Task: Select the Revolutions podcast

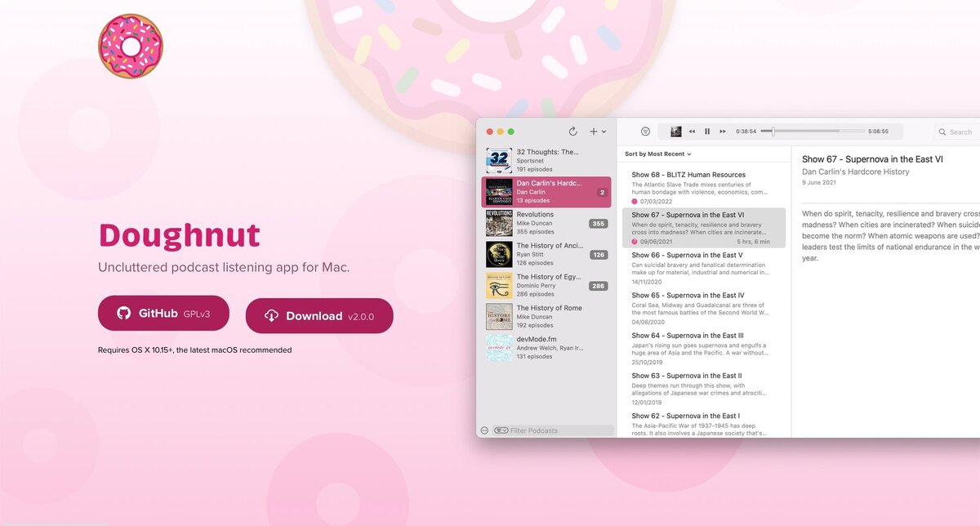Action: coord(546,223)
